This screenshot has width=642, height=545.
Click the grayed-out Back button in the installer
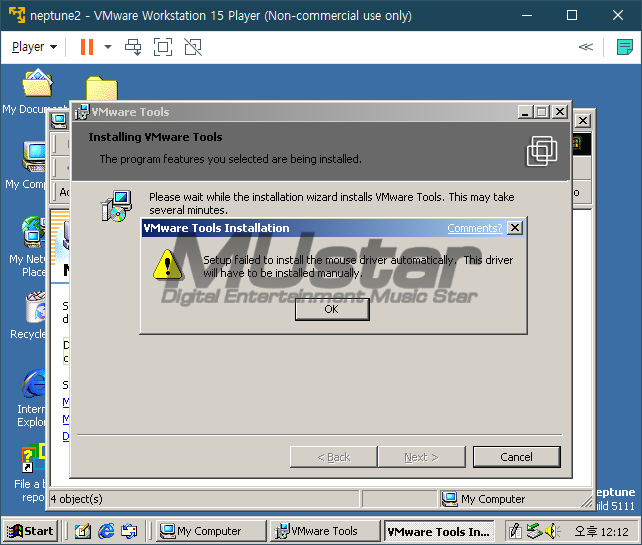[x=334, y=457]
